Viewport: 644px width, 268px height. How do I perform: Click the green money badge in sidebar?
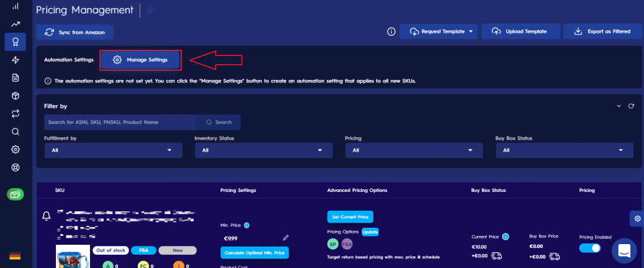coord(16,194)
